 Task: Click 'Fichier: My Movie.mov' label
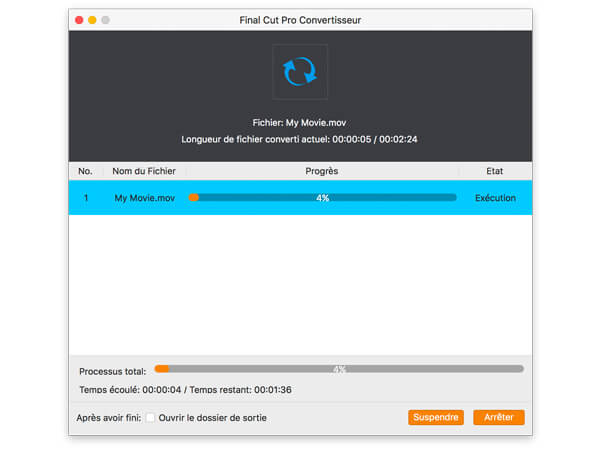[x=299, y=123]
